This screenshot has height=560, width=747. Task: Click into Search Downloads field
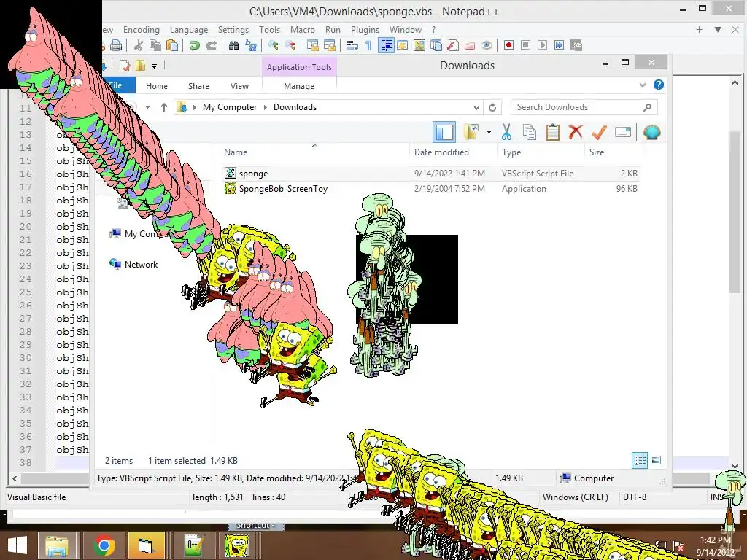(584, 107)
